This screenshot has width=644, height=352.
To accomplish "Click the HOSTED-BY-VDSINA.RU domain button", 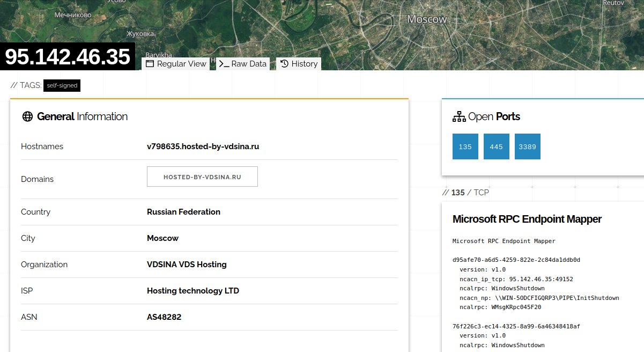I will 202,177.
